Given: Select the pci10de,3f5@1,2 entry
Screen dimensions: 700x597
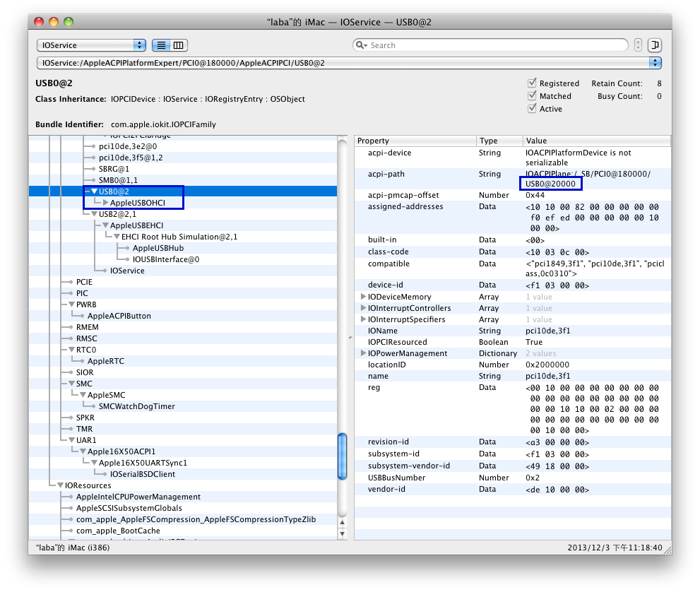Looking at the screenshot, I should (131, 158).
